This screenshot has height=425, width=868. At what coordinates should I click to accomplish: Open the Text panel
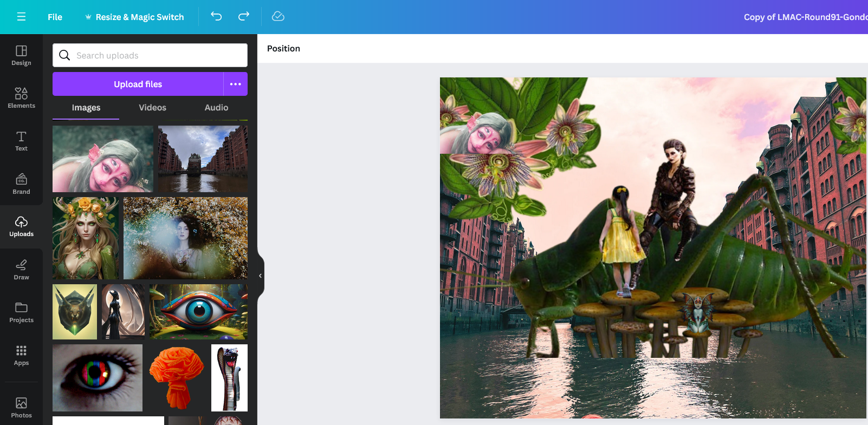[x=21, y=141]
